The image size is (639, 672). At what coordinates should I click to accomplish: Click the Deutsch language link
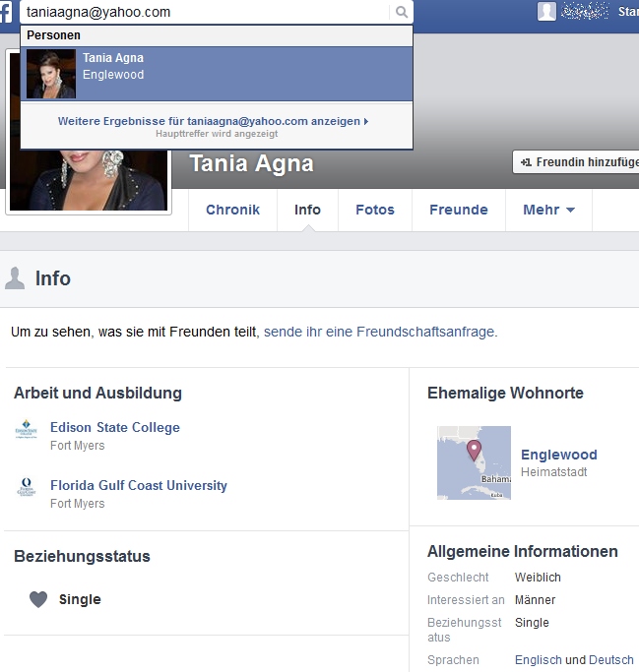point(611,660)
